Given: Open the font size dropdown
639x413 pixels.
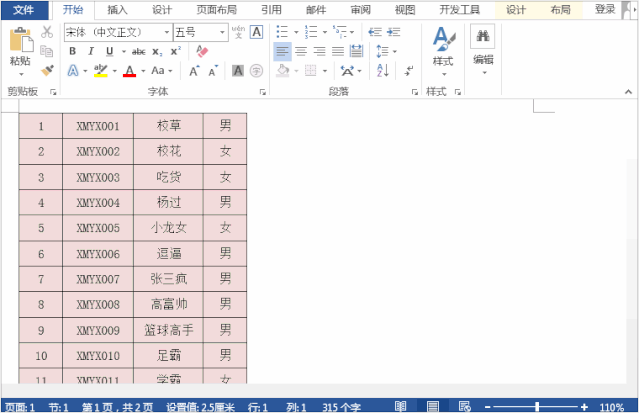Looking at the screenshot, I should pyautogui.click(x=222, y=32).
